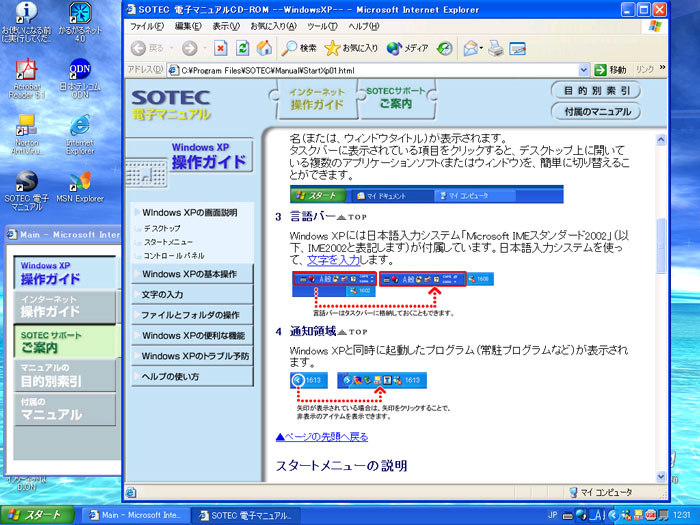Click the page's vertical scrollbar down arrow
This screenshot has height=525, width=700.
[660, 477]
